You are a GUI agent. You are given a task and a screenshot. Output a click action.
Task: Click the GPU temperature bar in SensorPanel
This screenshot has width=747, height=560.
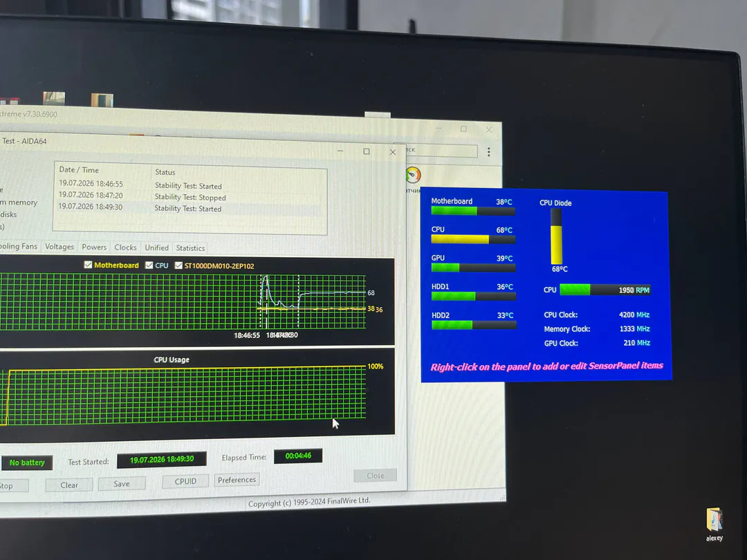tap(474, 268)
